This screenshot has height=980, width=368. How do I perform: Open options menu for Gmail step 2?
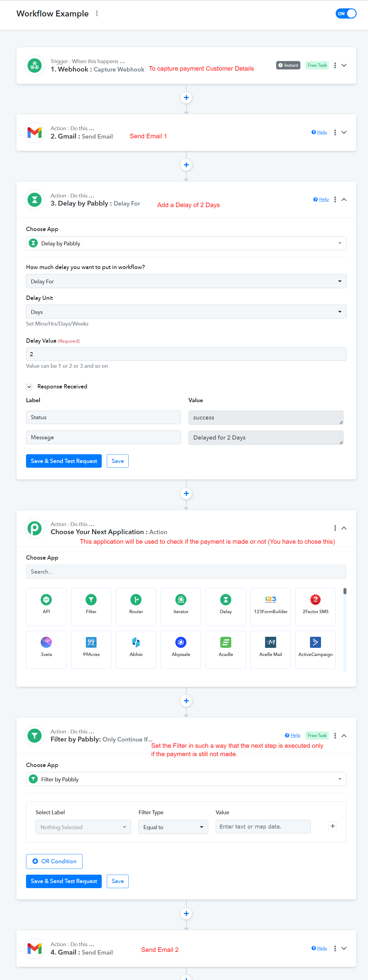click(x=335, y=132)
